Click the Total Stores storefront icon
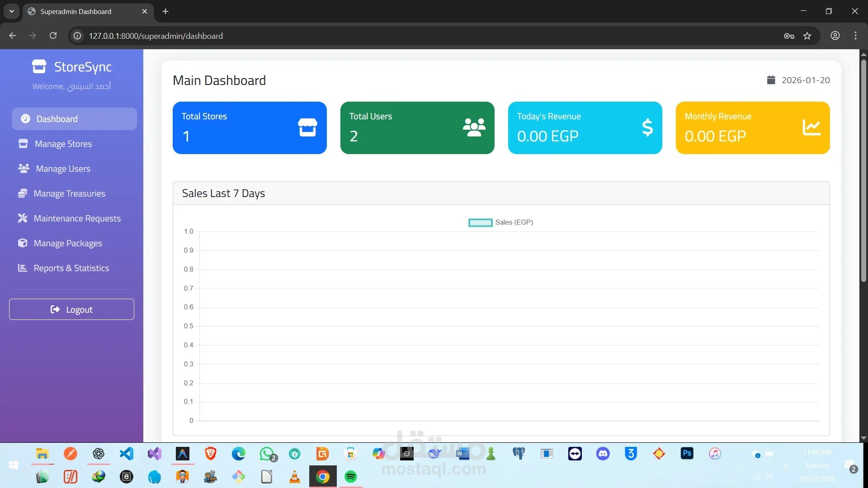868x488 pixels. tap(307, 127)
